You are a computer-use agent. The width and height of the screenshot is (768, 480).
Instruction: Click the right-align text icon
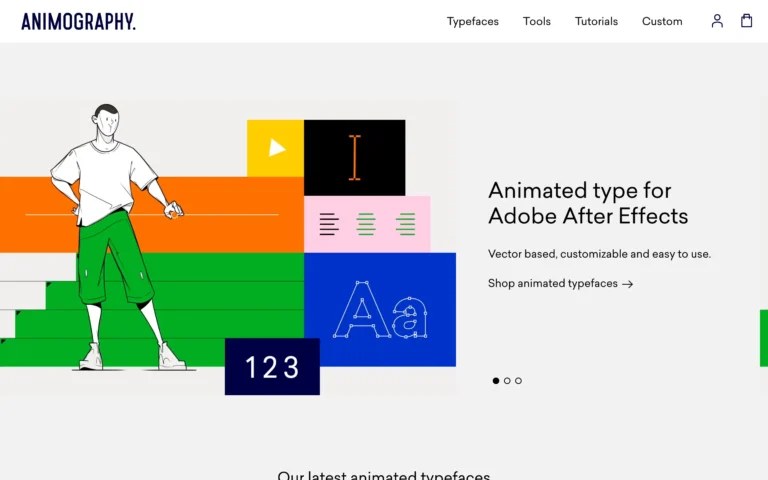pos(406,224)
